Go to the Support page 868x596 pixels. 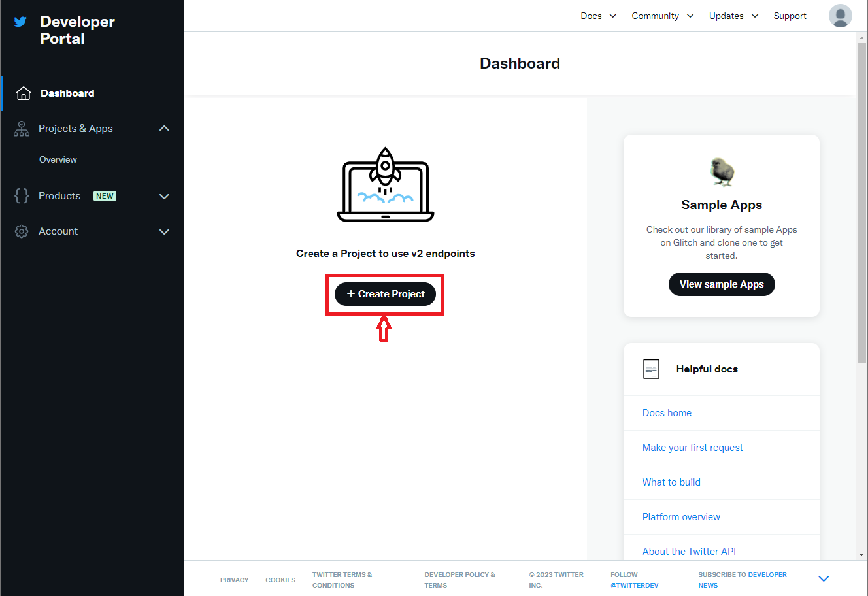pyautogui.click(x=790, y=16)
